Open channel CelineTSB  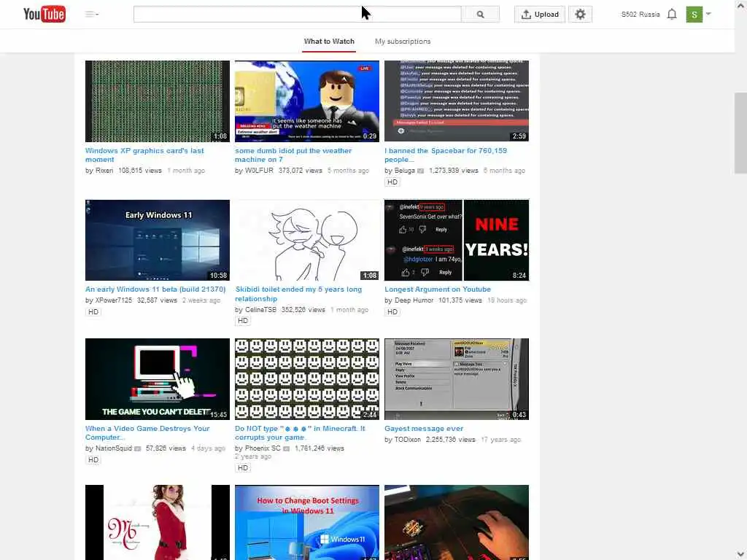[x=260, y=309]
